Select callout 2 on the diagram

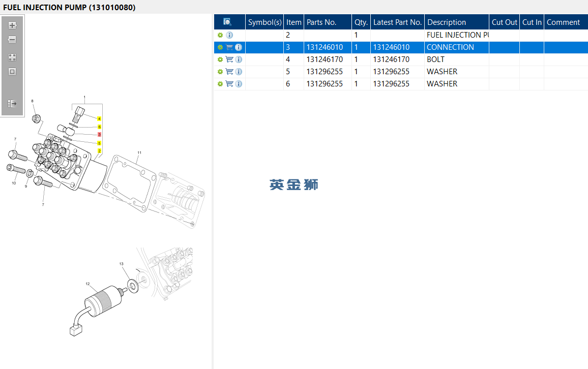[99, 150]
